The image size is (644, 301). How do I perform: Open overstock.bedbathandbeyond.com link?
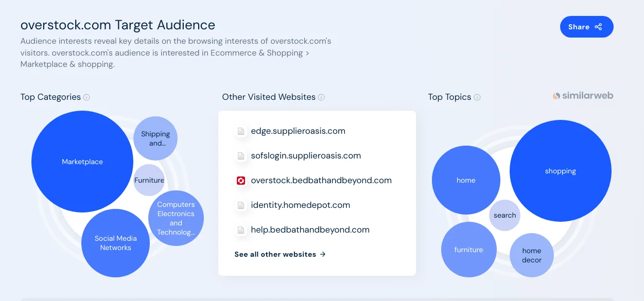[321, 180]
